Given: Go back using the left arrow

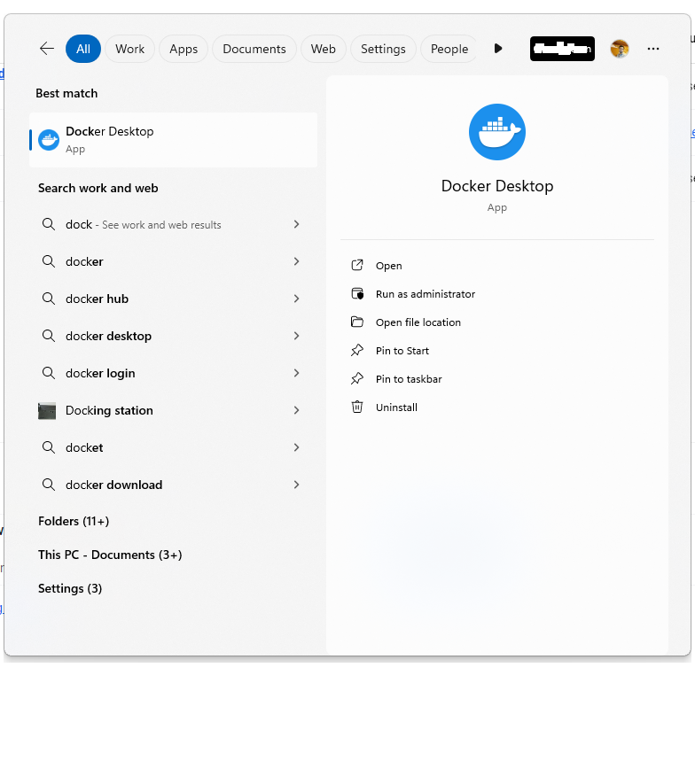Looking at the screenshot, I should click(x=46, y=49).
